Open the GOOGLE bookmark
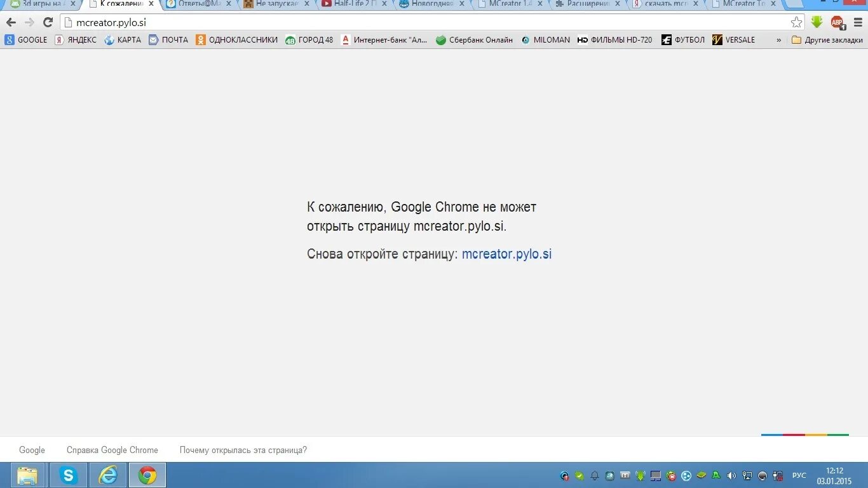The image size is (868, 488). click(26, 39)
